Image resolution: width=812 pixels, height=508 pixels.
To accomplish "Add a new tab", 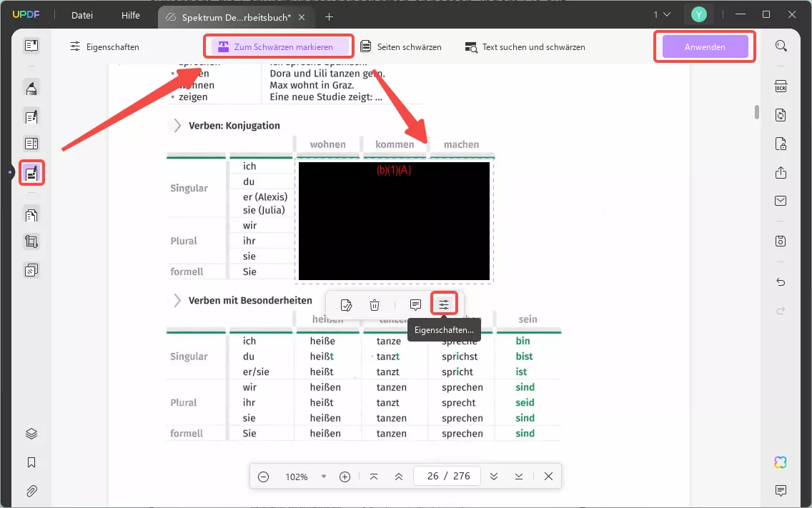I will pos(329,17).
